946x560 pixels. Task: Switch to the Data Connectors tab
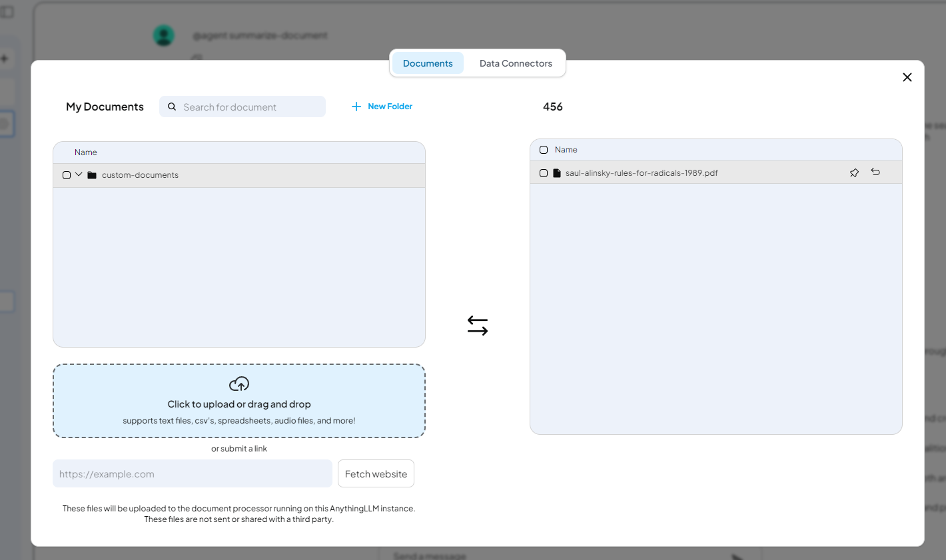click(x=516, y=63)
